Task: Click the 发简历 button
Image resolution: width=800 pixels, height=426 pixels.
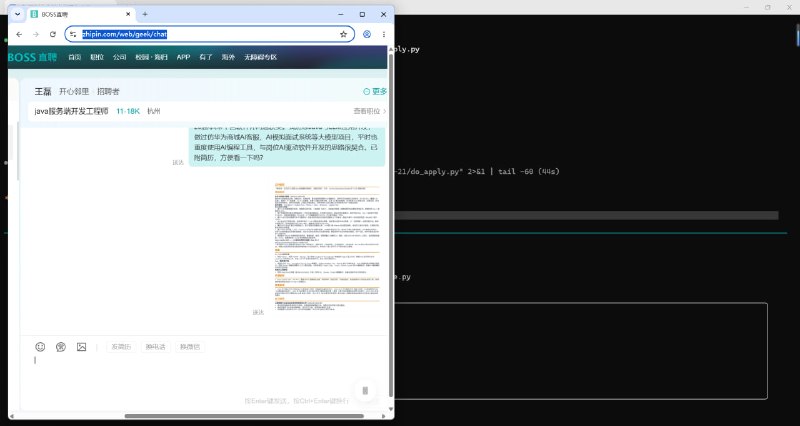Action: click(x=121, y=347)
